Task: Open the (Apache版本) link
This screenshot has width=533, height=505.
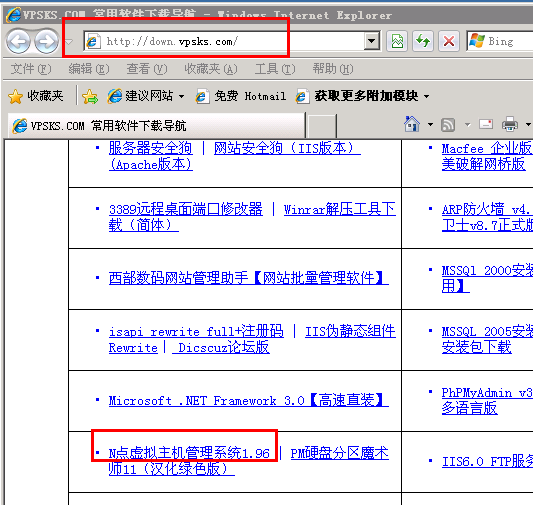Action: (x=151, y=164)
